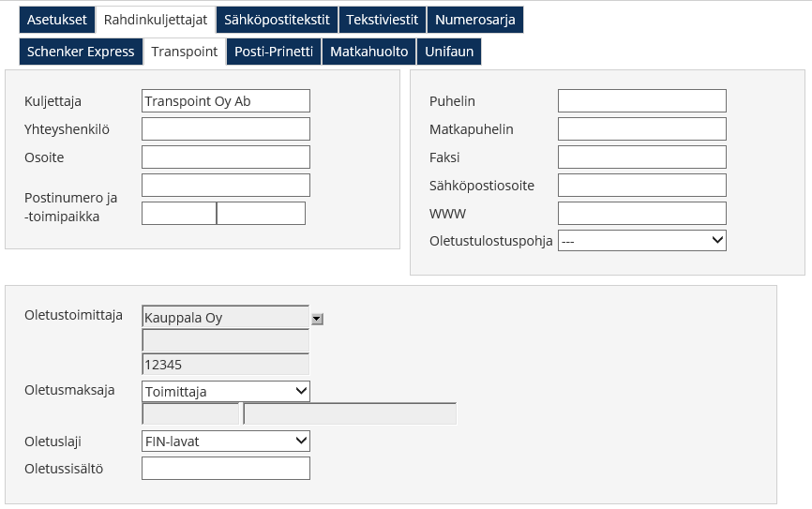This screenshot has width=812, height=509.
Task: Select the Matkahuolto carrier tab
Action: (x=369, y=52)
